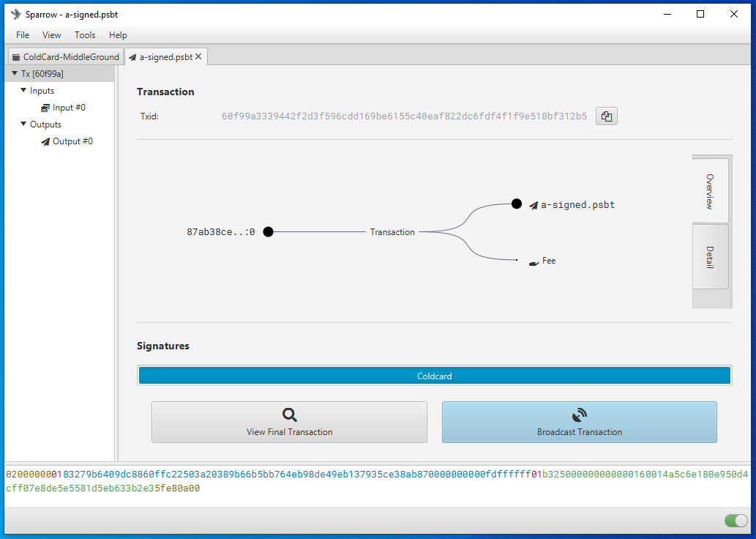Click the send icon beside Output #0
756x539 pixels.
(x=45, y=141)
